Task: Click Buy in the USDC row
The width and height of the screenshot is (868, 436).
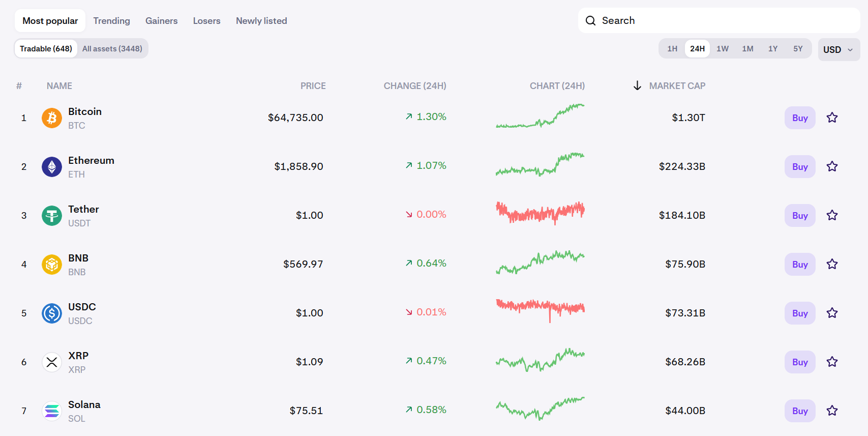Action: (800, 313)
